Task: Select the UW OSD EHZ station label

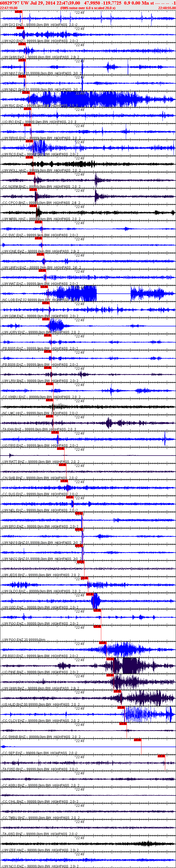Action: 40,607
